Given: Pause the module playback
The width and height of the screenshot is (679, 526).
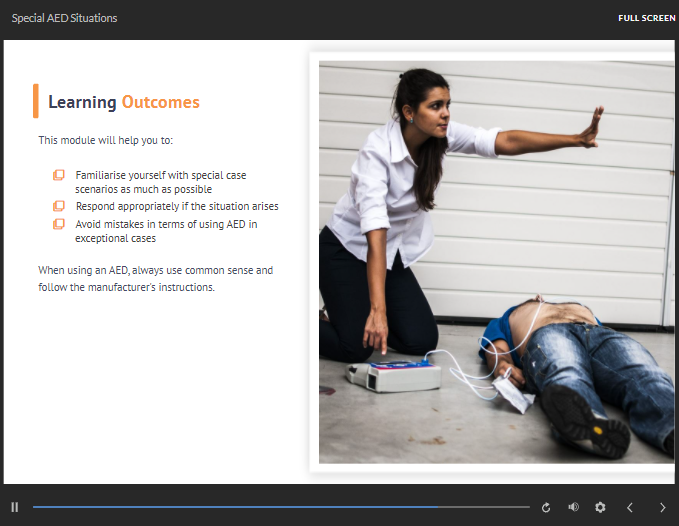Looking at the screenshot, I should (15, 507).
